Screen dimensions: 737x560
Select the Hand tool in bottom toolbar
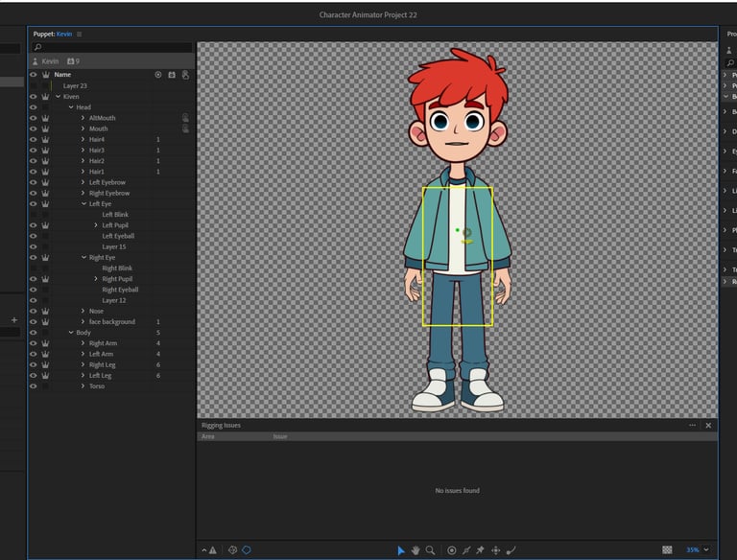(416, 550)
